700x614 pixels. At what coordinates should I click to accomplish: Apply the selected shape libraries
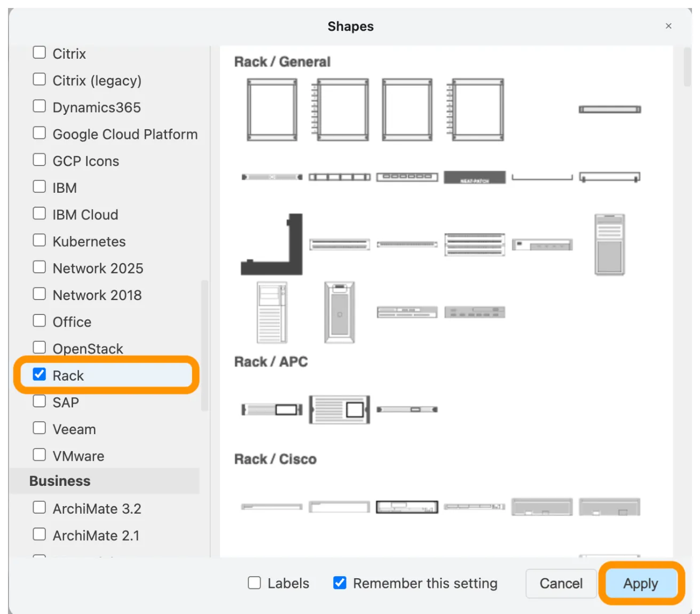[641, 584]
